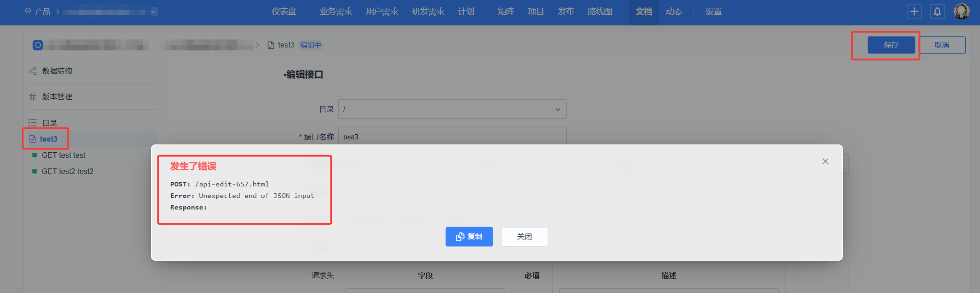Click the 描述 column header
Viewport: 980px width, 293px height.
pyautogui.click(x=669, y=275)
